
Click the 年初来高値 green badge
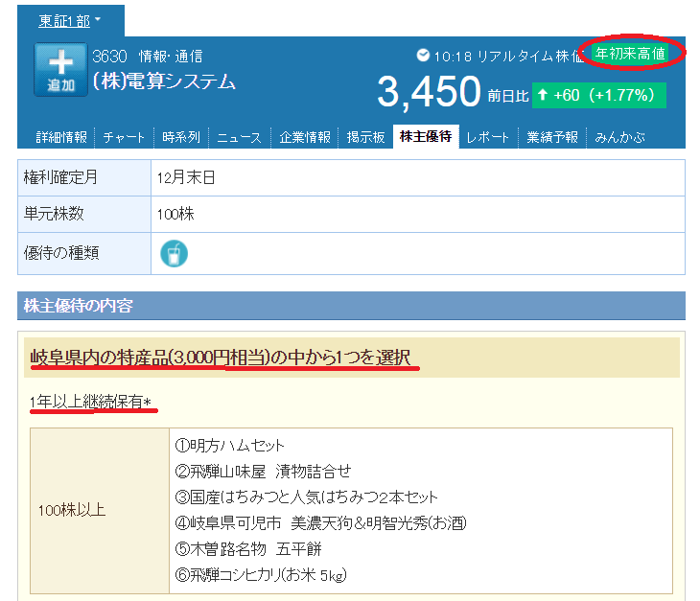coord(630,54)
